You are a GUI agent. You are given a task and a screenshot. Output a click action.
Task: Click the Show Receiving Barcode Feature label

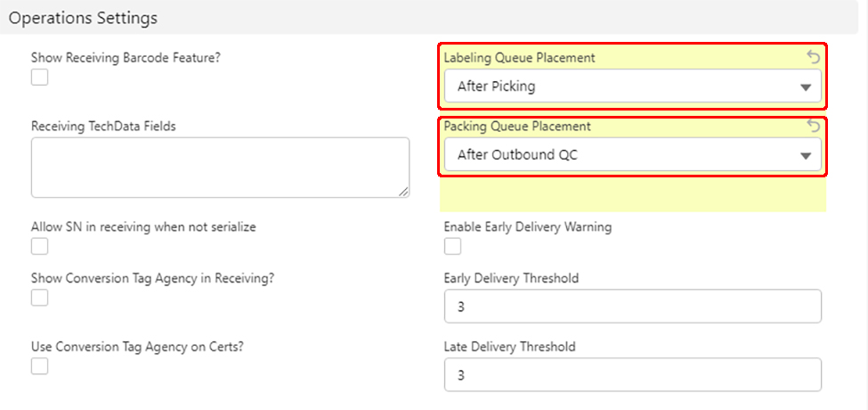click(126, 58)
